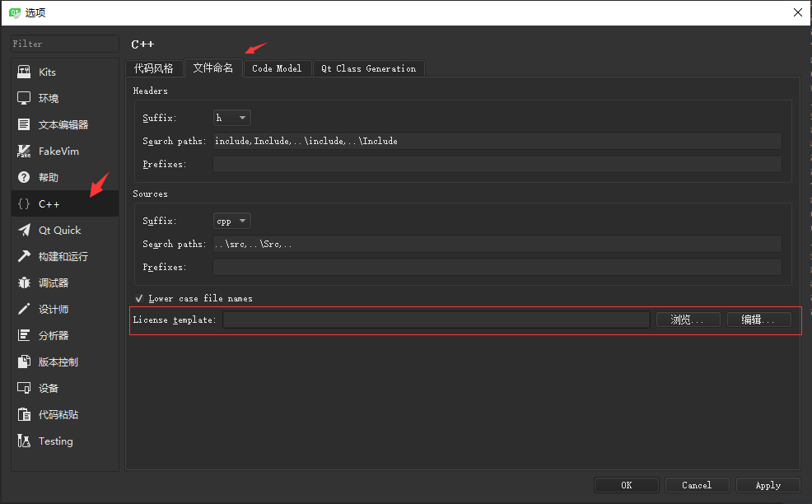Image resolution: width=812 pixels, height=504 pixels.
Task: Click the Apply button
Action: click(x=768, y=485)
